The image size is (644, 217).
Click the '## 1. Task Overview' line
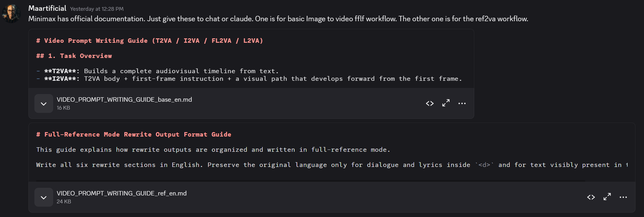point(74,56)
